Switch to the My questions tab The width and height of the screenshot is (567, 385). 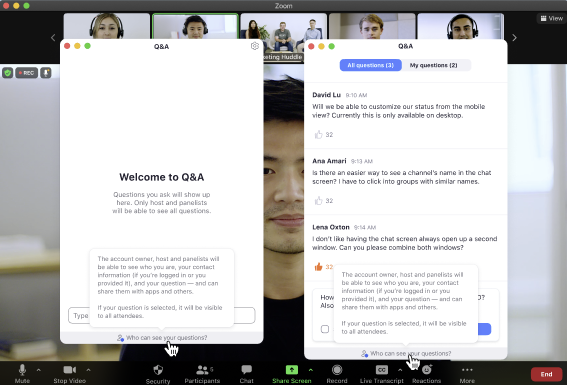coord(433,65)
